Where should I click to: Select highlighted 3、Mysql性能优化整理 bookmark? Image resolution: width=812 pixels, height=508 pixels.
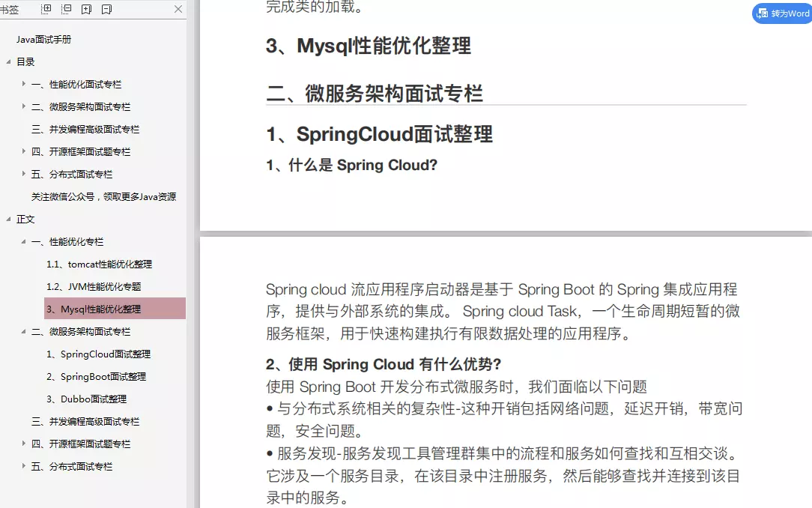coord(115,309)
